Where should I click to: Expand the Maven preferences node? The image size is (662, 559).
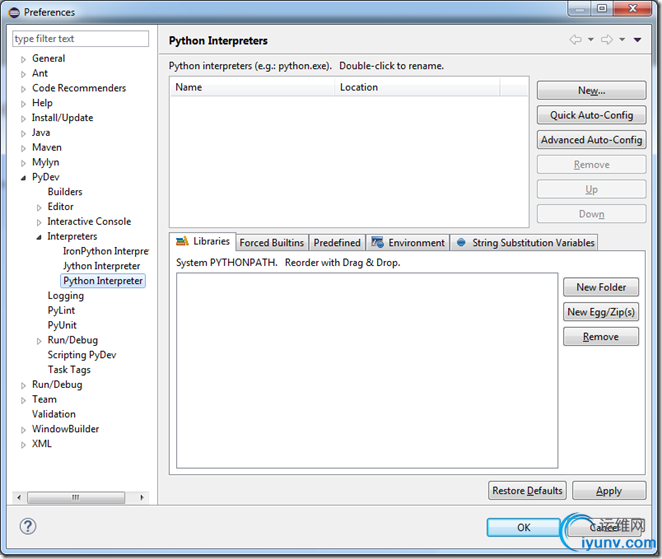tap(23, 148)
